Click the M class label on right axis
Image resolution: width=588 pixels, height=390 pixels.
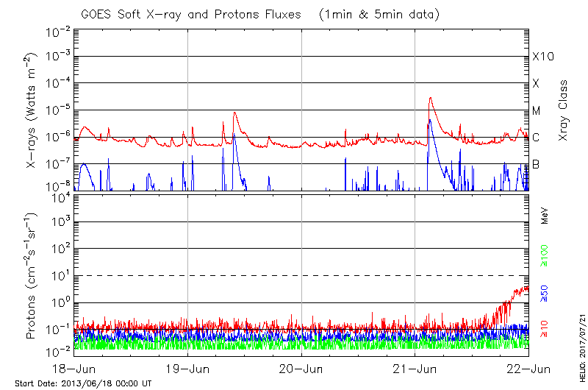(537, 110)
